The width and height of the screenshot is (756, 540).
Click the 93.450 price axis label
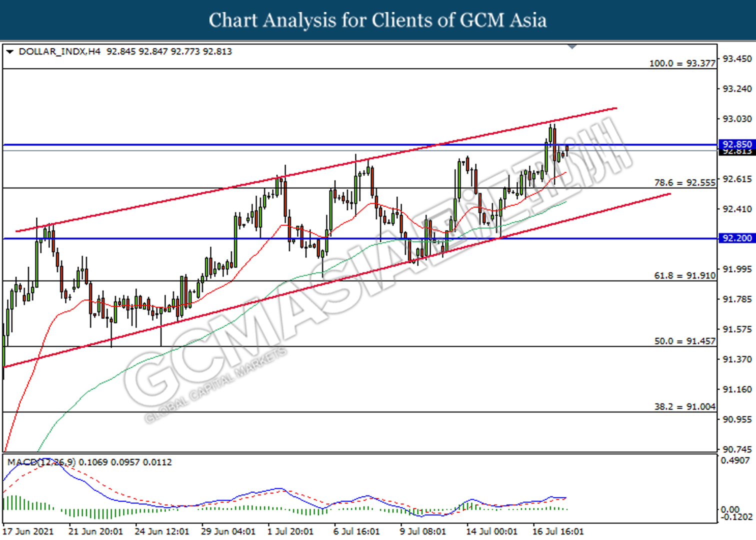point(737,59)
